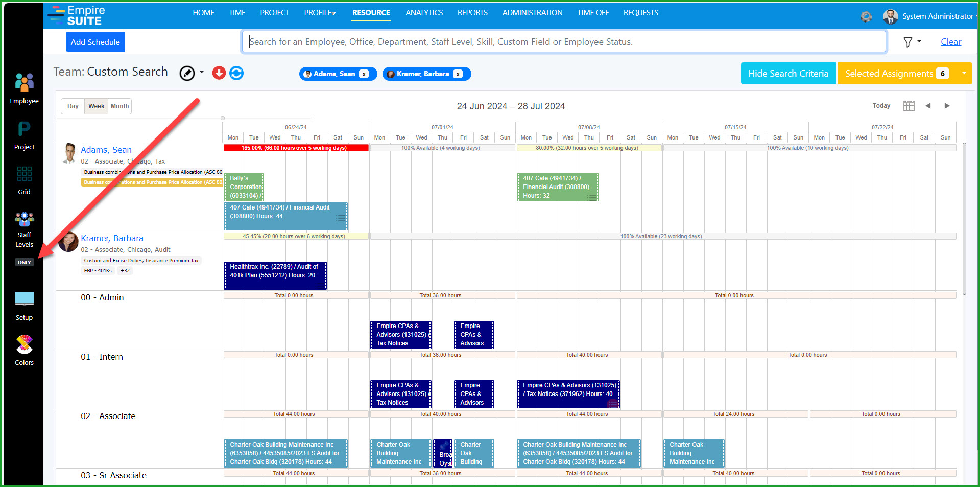
Task: Open the TIME OFF menu
Action: [x=593, y=13]
